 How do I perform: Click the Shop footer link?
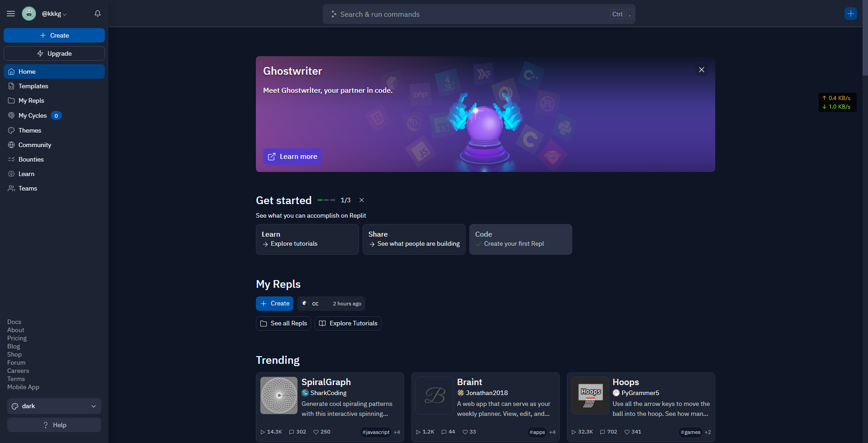point(14,355)
